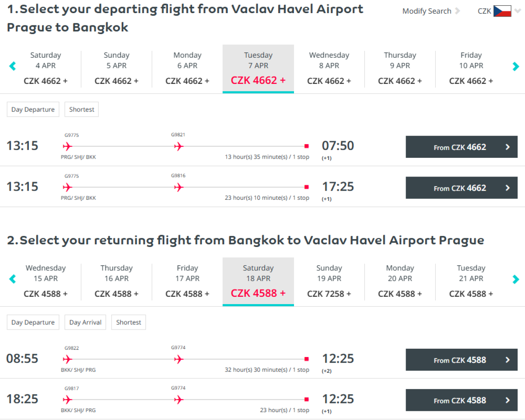Click the G9821 connecting flight plane icon
The width and height of the screenshot is (525, 420).
[x=178, y=146]
